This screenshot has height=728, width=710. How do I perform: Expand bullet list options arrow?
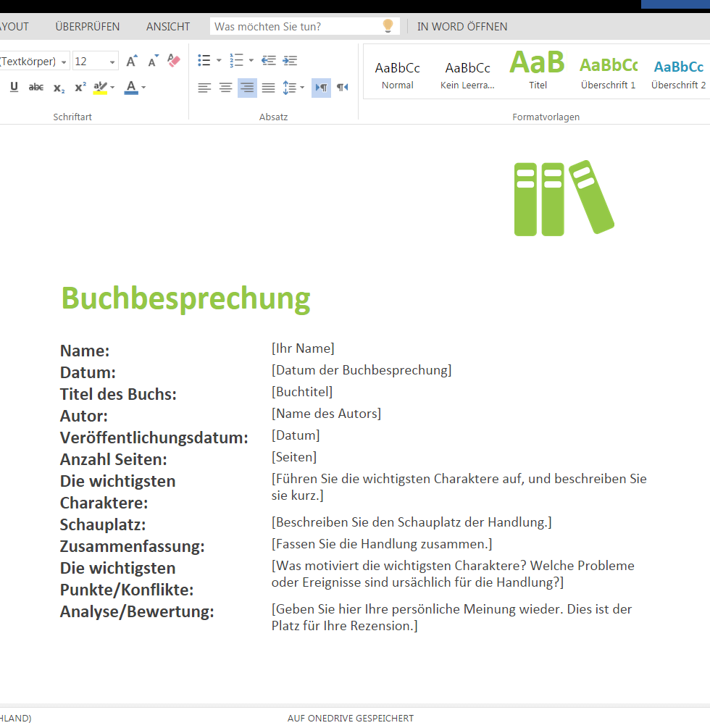click(219, 61)
